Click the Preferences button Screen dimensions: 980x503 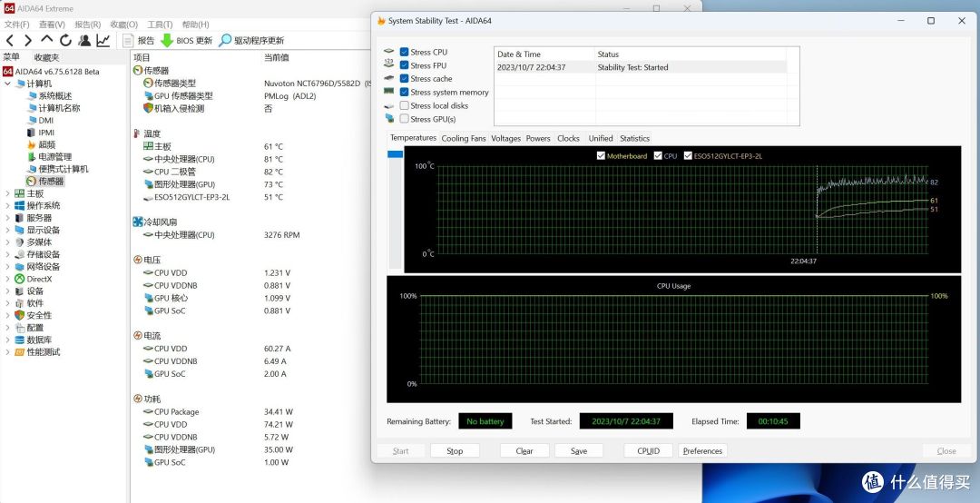coord(702,451)
